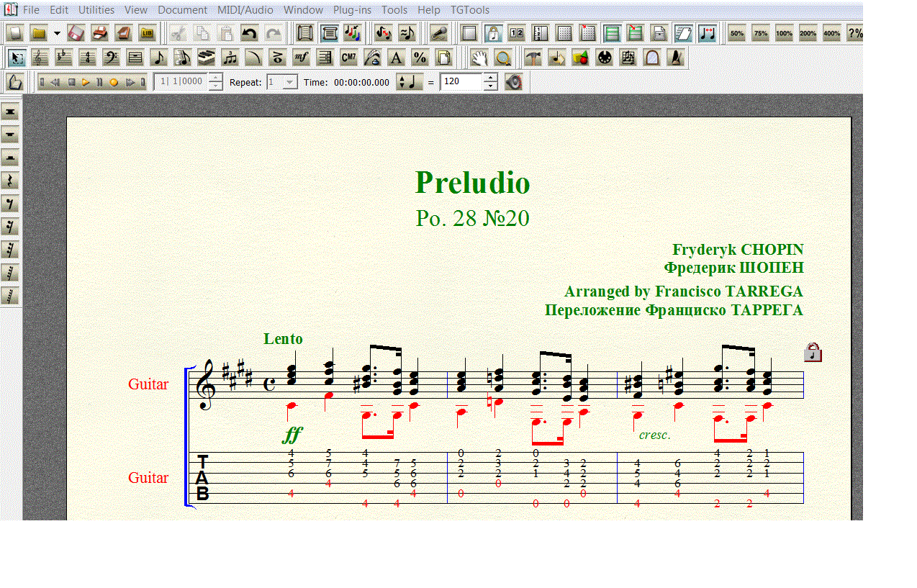917x588 pixels.
Task: Decrease tempo with the down spinner arrow
Action: click(x=490, y=86)
